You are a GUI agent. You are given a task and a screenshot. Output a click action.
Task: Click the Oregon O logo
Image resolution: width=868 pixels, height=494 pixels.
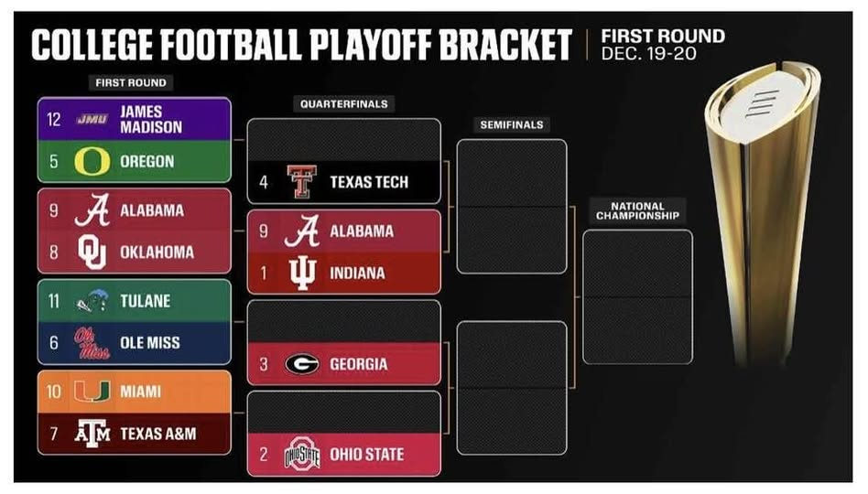(x=92, y=162)
